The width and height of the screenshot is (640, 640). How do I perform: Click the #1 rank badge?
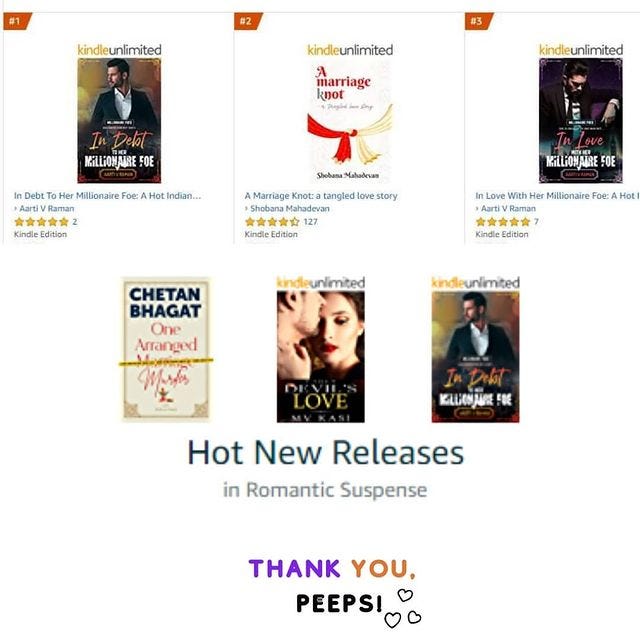pyautogui.click(x=16, y=21)
